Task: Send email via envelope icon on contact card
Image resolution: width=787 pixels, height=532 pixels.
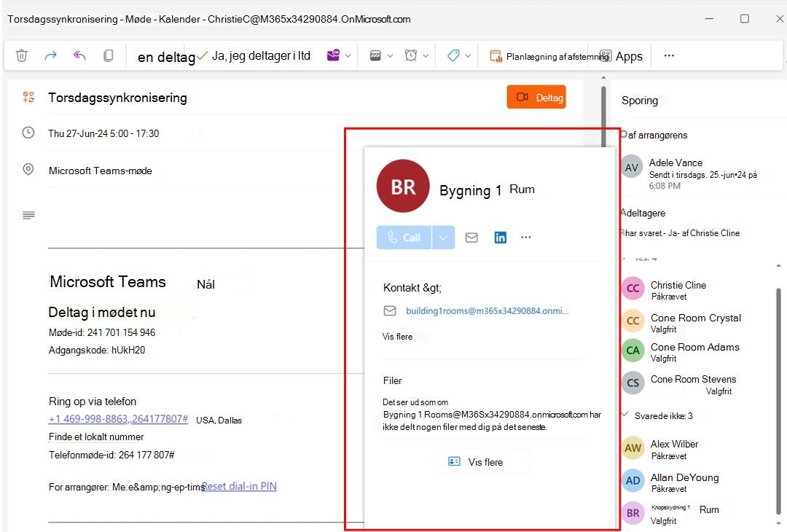Action: pos(471,238)
